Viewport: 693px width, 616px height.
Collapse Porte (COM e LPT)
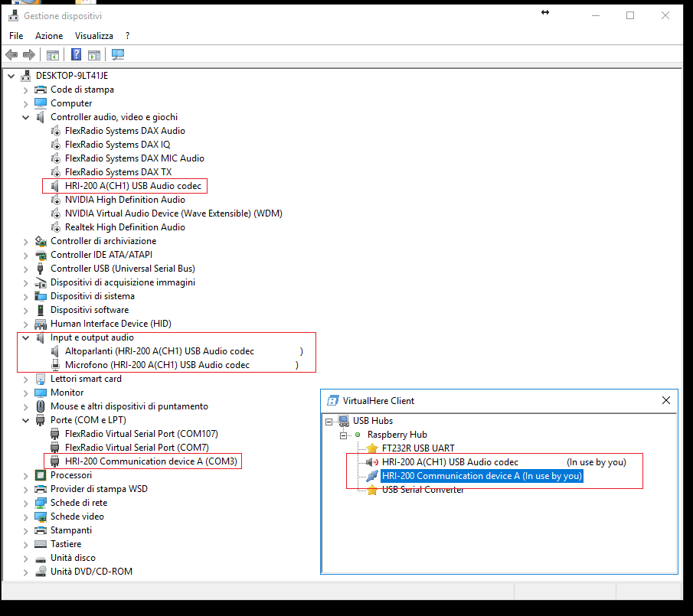(25, 420)
